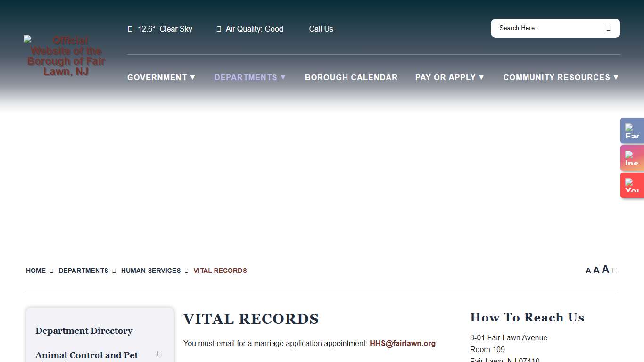Open the PAY OR APPLY menu
644x362 pixels.
449,77
